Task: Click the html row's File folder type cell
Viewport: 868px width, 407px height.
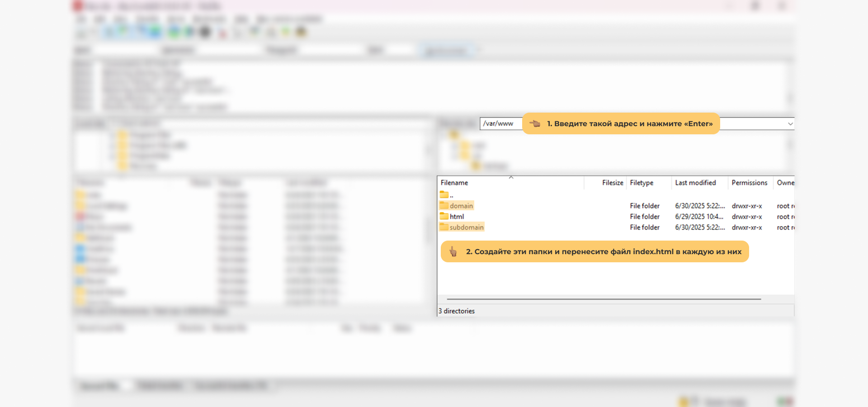Action: 645,217
